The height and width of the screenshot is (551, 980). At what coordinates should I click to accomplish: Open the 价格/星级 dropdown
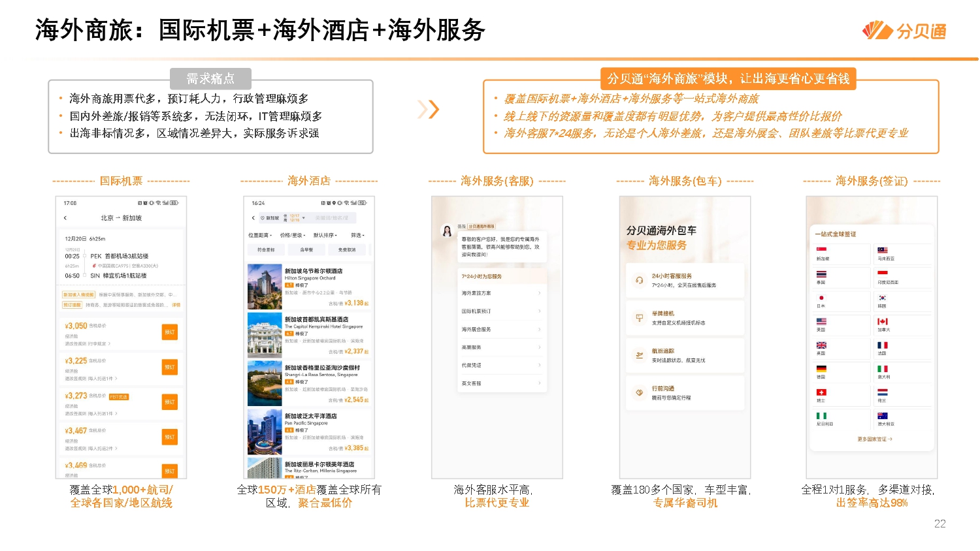tap(293, 235)
